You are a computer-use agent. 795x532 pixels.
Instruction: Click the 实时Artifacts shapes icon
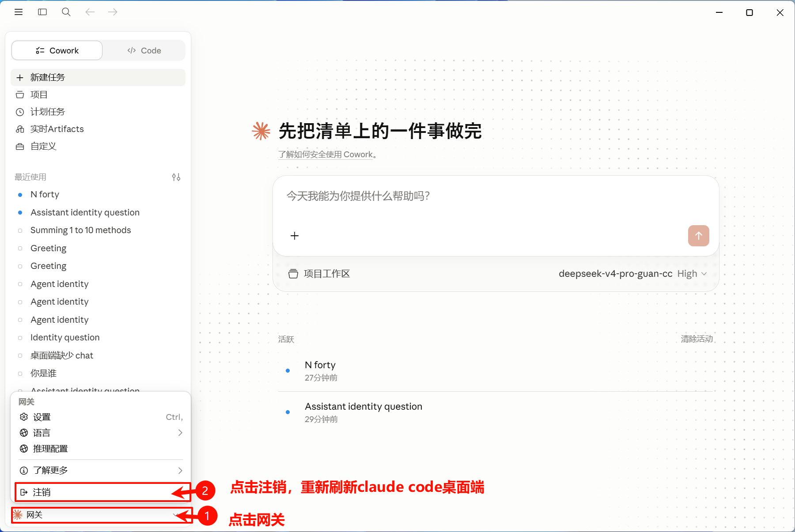tap(20, 129)
